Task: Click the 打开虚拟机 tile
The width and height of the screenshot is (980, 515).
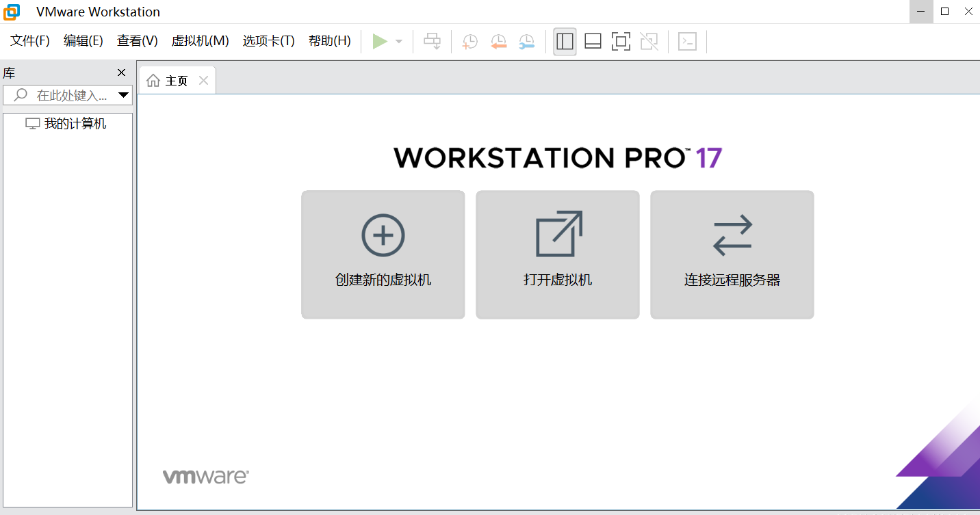Action: [x=558, y=254]
